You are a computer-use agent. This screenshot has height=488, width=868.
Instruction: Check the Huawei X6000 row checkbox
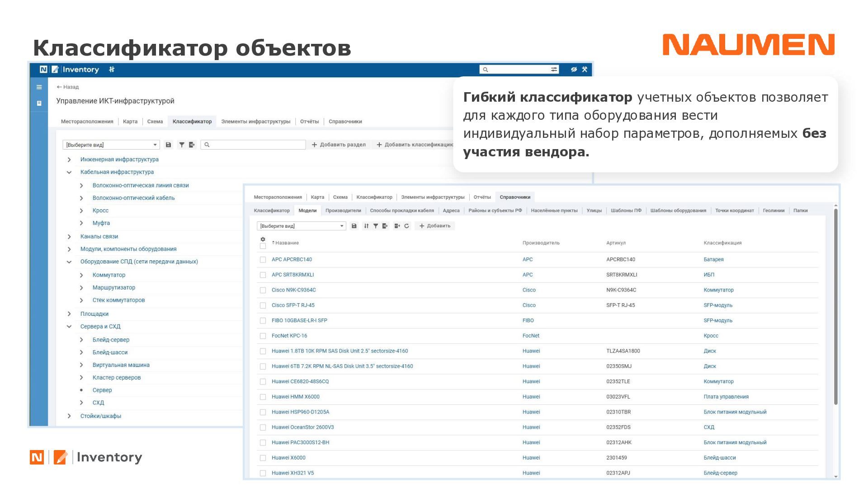tap(263, 458)
